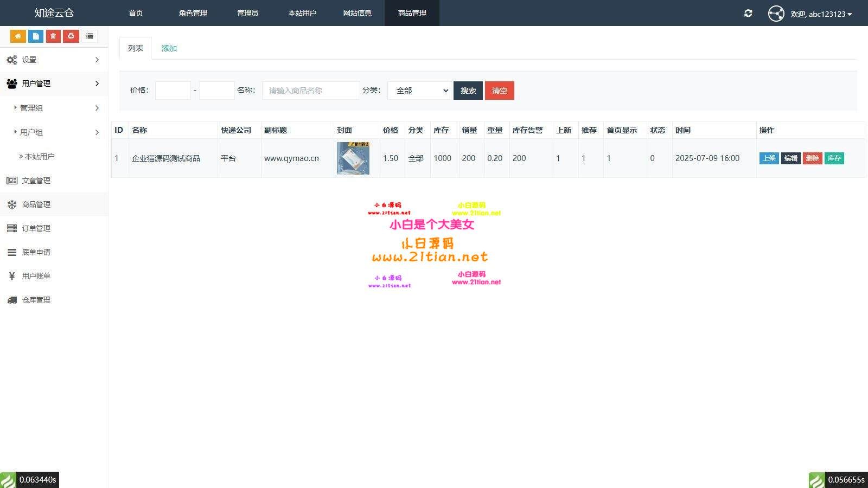
Task: Click the blue 上架 button in product row
Action: [769, 158]
